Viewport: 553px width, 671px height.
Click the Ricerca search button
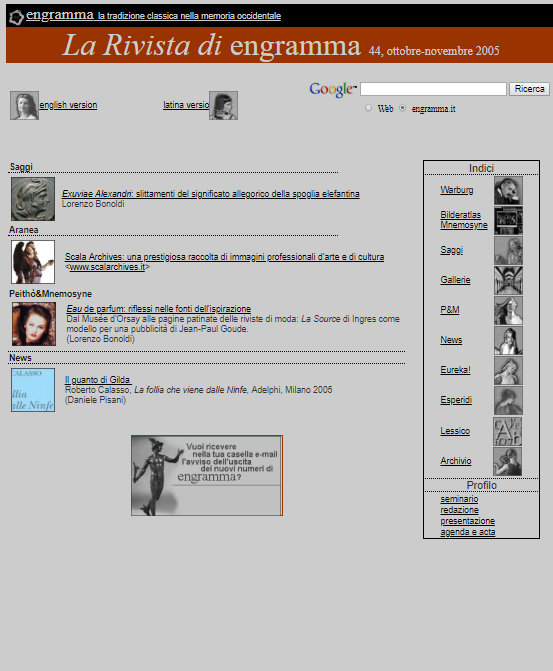click(x=529, y=89)
